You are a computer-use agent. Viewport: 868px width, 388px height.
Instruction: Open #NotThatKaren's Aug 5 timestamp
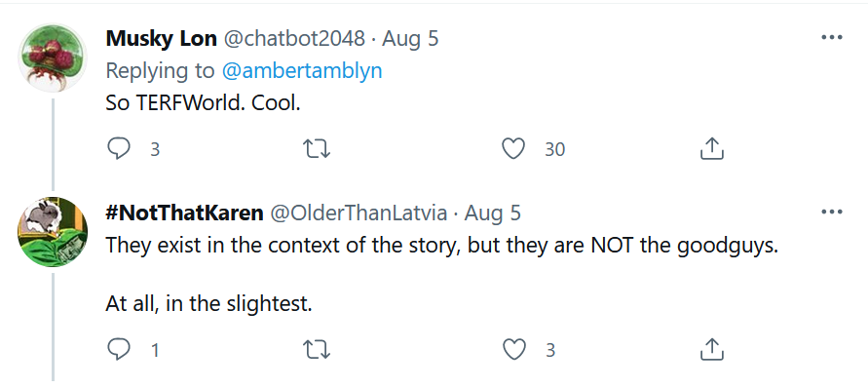493,213
